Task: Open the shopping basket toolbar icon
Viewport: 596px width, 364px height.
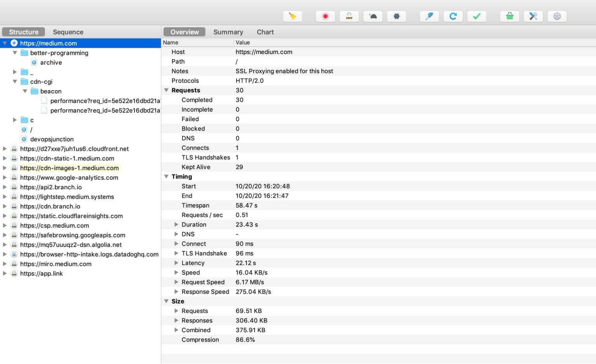Action: pos(509,16)
